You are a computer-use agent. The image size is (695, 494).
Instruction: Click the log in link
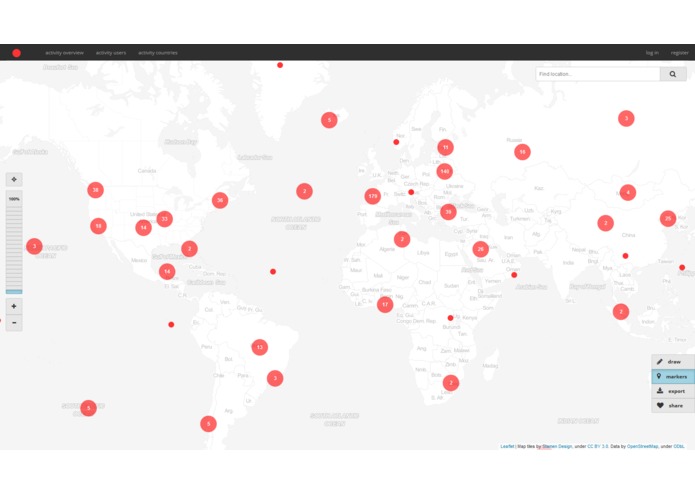click(x=652, y=53)
